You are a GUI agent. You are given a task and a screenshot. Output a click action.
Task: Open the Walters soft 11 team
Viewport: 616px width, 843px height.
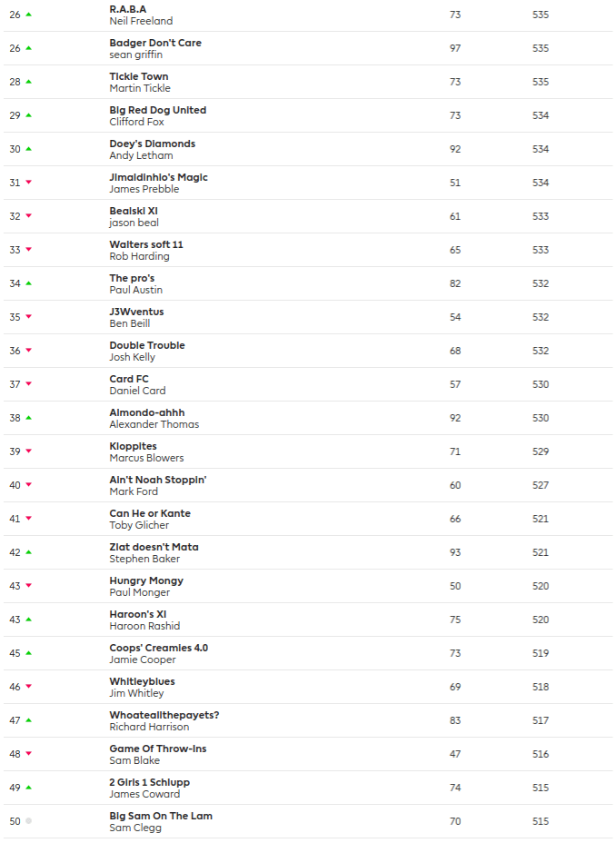click(146, 244)
